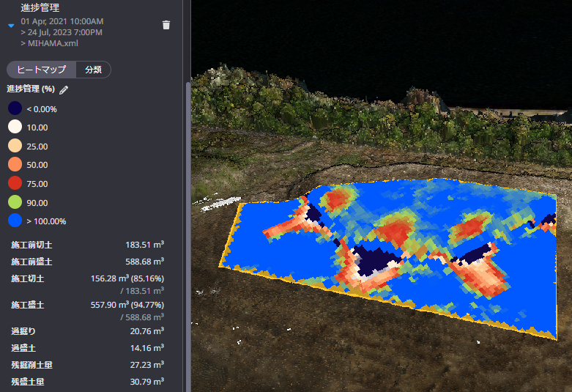Delete the 進捗管理 entry with trash icon

click(x=166, y=25)
